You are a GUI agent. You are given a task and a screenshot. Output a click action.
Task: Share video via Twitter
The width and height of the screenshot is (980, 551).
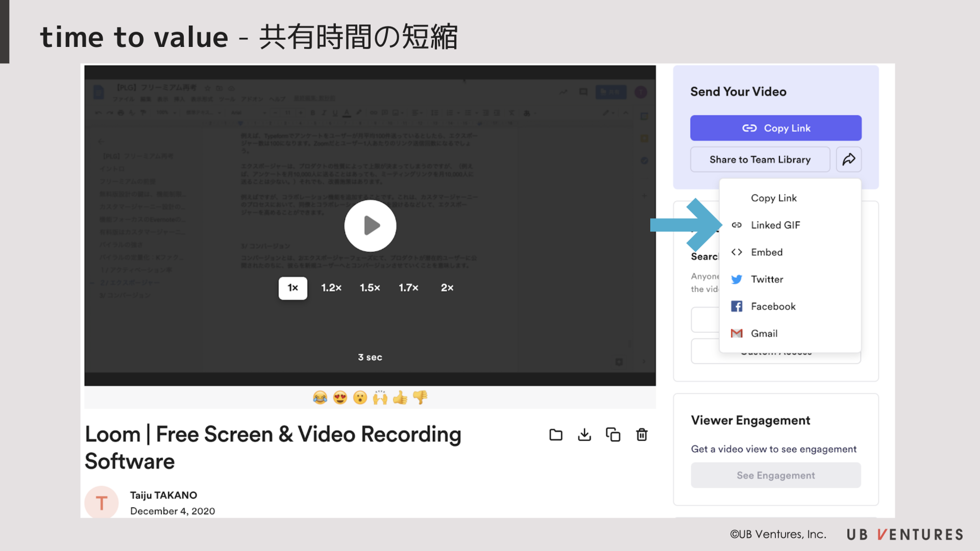click(790, 279)
